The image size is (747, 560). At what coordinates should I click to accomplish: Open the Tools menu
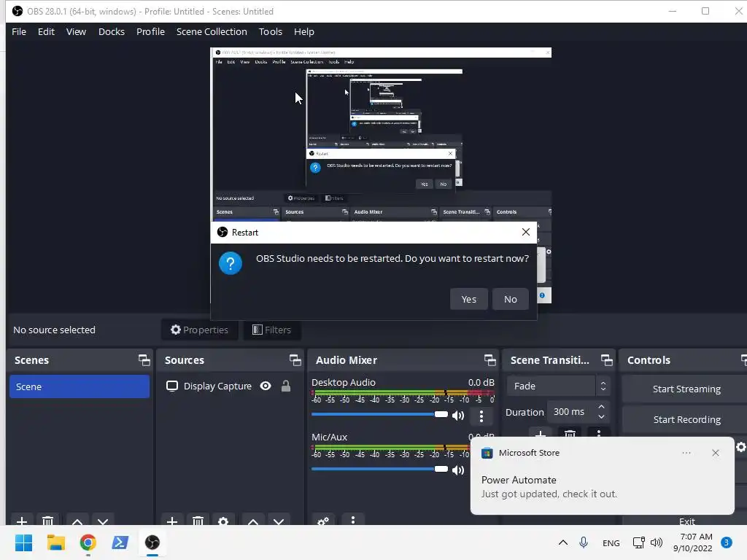(x=270, y=31)
